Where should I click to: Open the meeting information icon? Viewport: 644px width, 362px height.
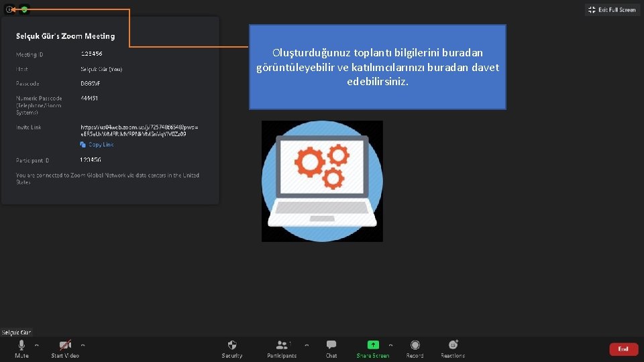pyautogui.click(x=9, y=9)
